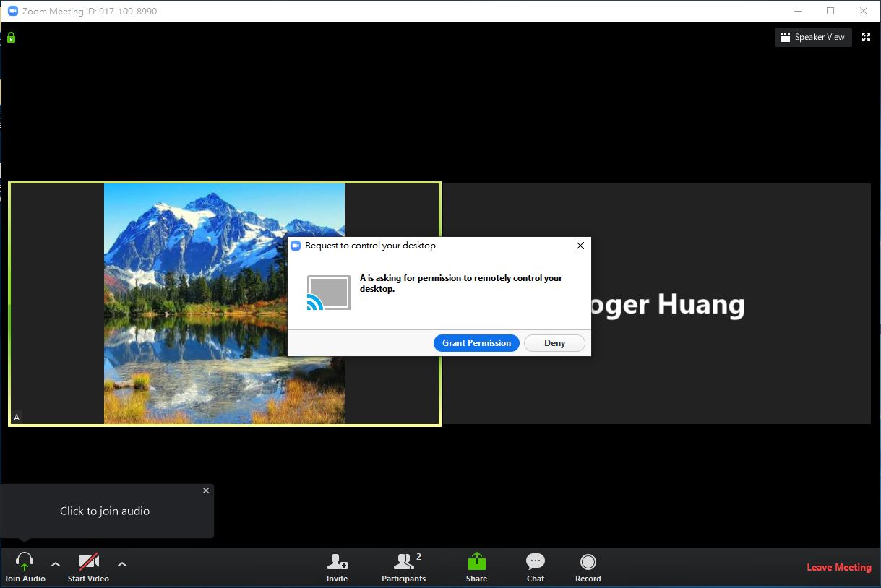Start recording with the Record icon

click(588, 562)
